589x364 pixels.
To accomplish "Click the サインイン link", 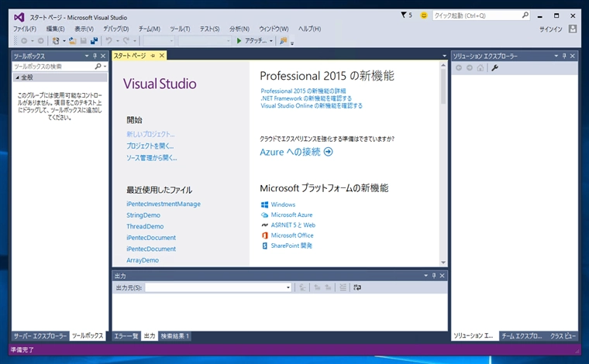I will (551, 29).
